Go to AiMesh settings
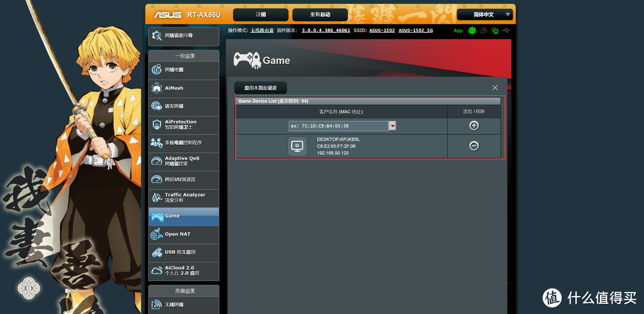Screen dimensions: 644x314 [x=184, y=88]
